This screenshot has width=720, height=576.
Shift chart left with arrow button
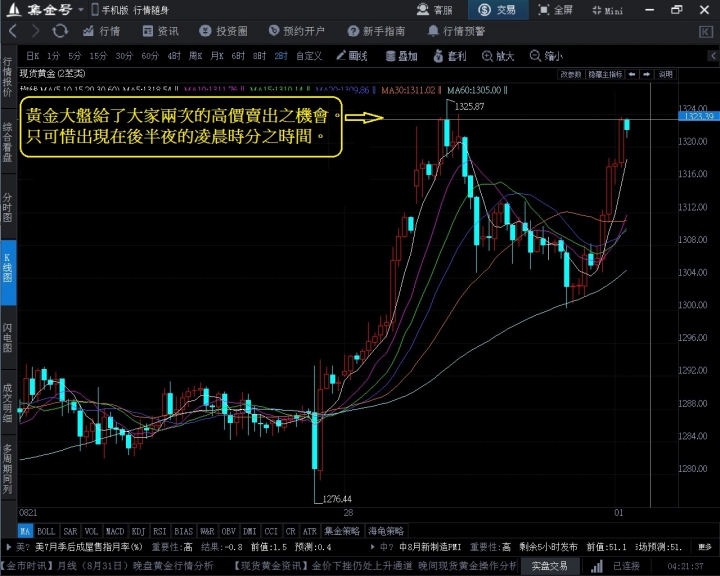(632, 74)
